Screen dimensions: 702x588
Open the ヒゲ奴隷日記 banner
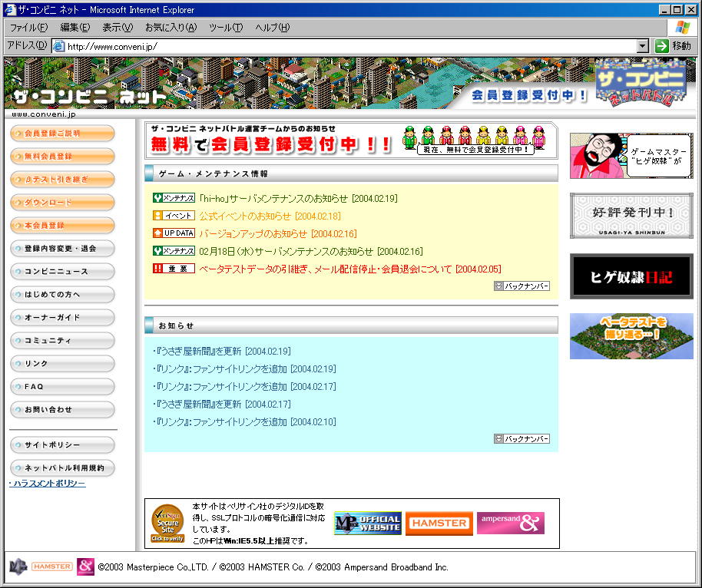point(631,276)
